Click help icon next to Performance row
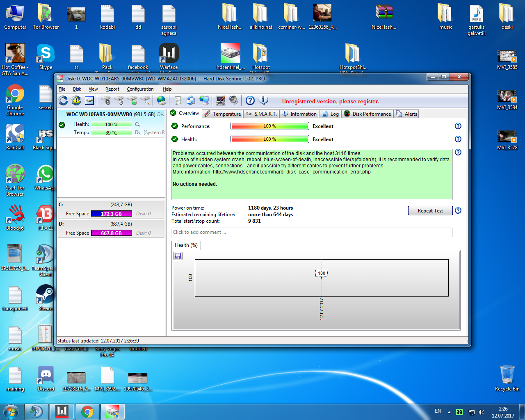 [458, 126]
